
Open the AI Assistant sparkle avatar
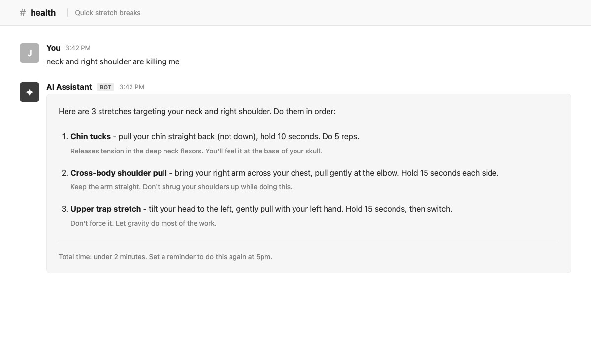pos(30,92)
